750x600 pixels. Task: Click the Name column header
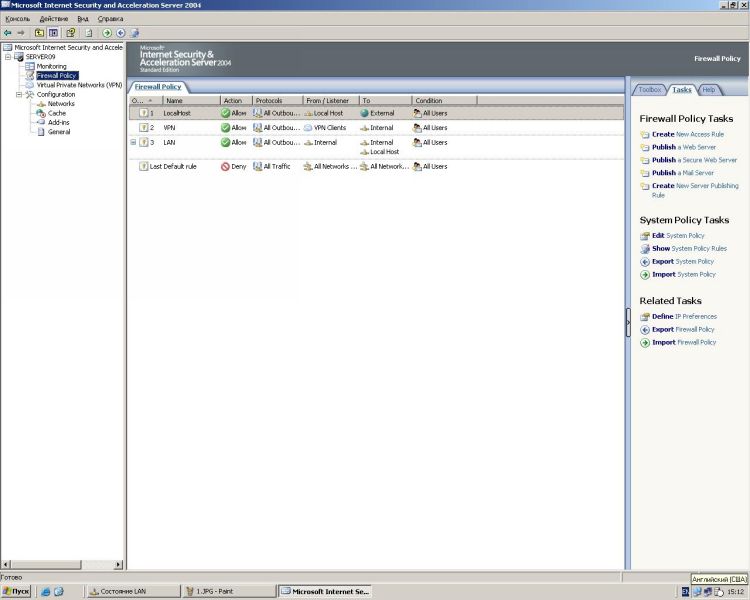[x=191, y=100]
